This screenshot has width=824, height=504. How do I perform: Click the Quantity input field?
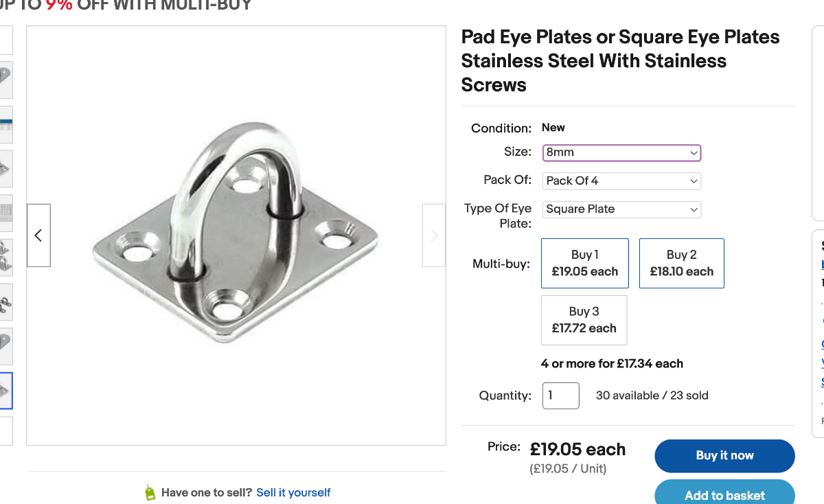click(x=560, y=396)
